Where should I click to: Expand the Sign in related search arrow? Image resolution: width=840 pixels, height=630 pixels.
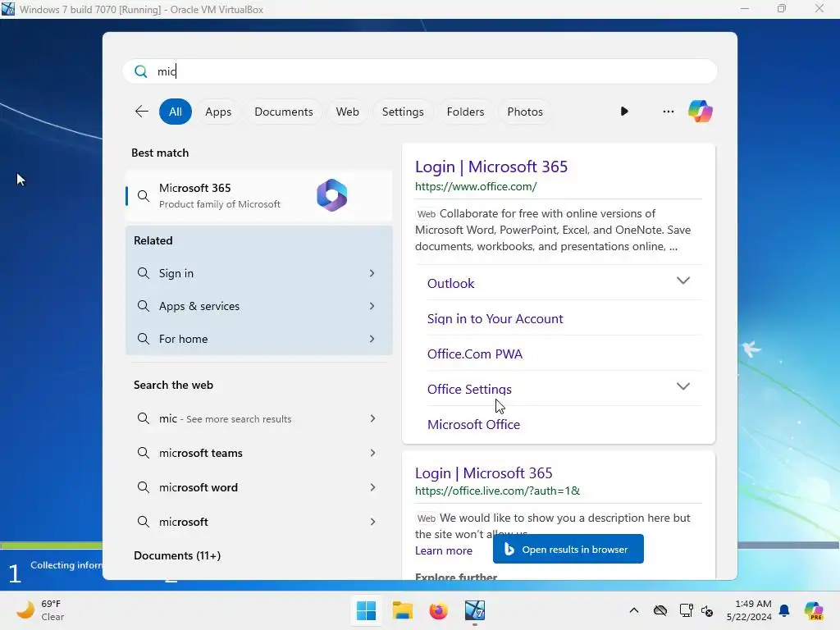(372, 273)
